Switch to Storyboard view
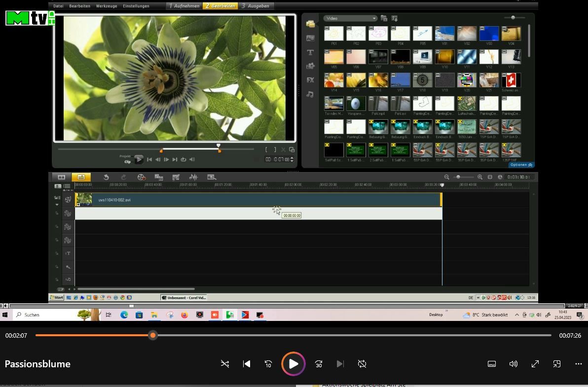The image size is (588, 387). [x=62, y=177]
